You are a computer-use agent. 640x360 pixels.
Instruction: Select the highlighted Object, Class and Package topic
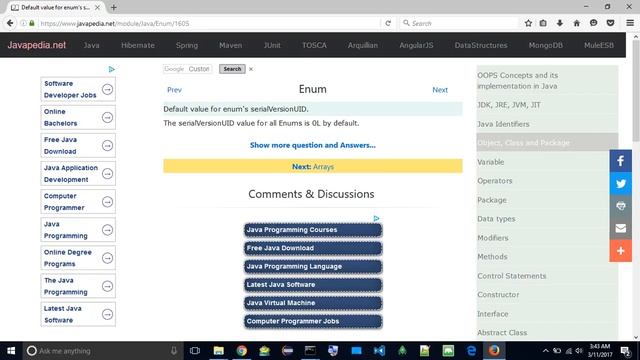[547, 143]
